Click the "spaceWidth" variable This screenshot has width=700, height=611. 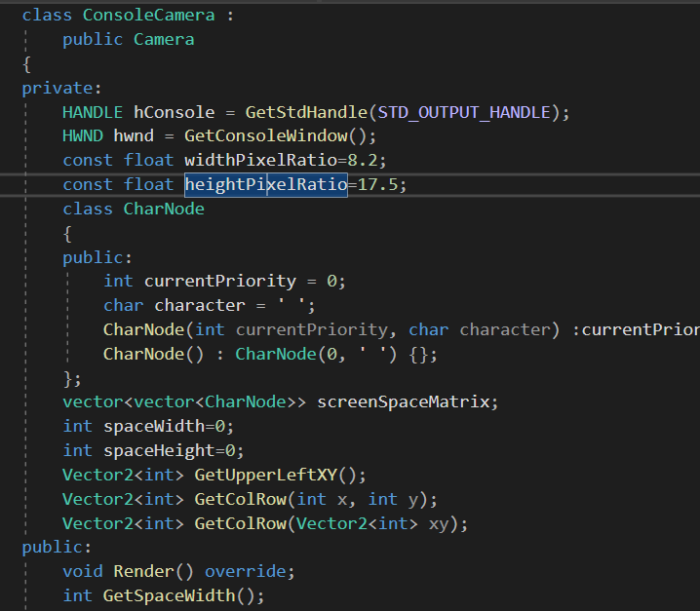[154, 426]
